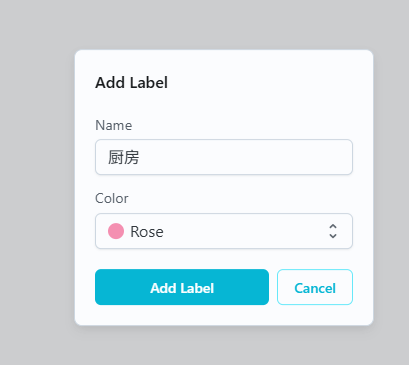Click blank dialog area below the buttons
The image size is (409, 365).
(224, 315)
